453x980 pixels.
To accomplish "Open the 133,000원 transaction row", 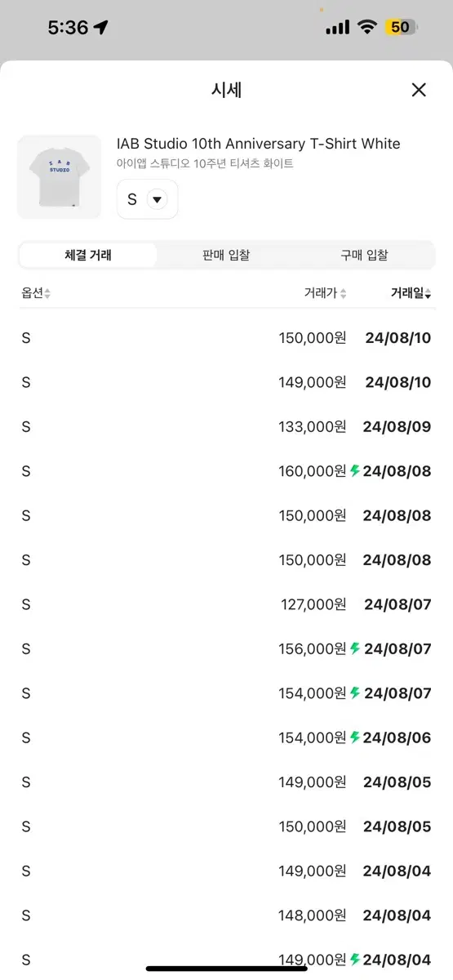I will pos(226,426).
